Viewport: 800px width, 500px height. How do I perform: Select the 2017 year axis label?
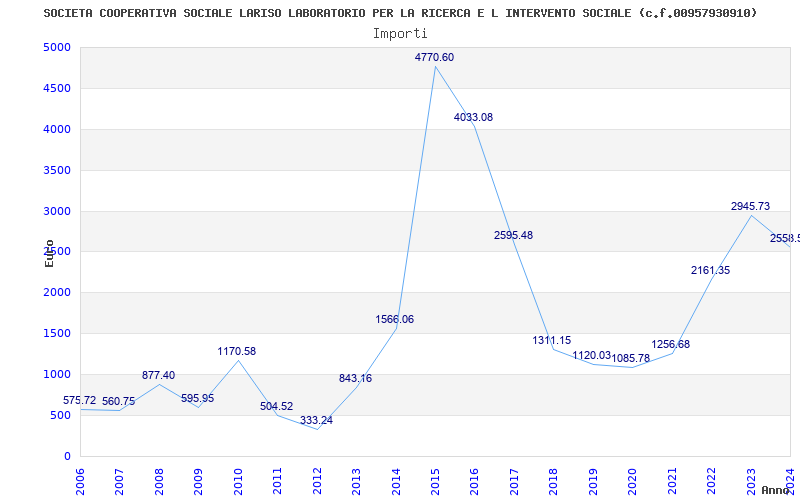[514, 481]
